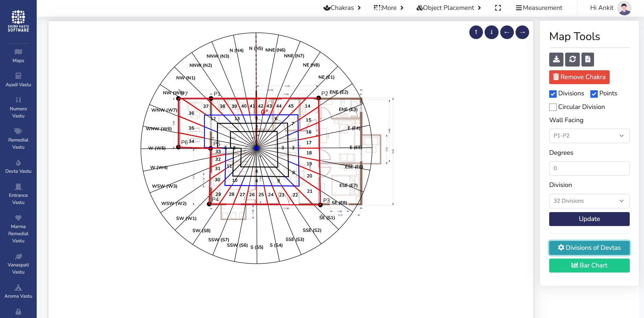
Task: Open Ayadi Vastu from the sidebar
Action: point(18,80)
